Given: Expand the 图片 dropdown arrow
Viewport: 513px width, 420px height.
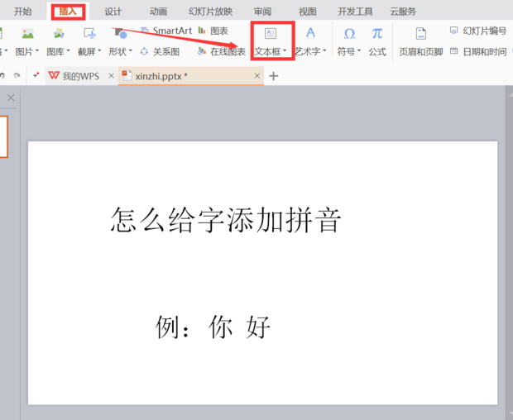Looking at the screenshot, I should click(x=37, y=51).
